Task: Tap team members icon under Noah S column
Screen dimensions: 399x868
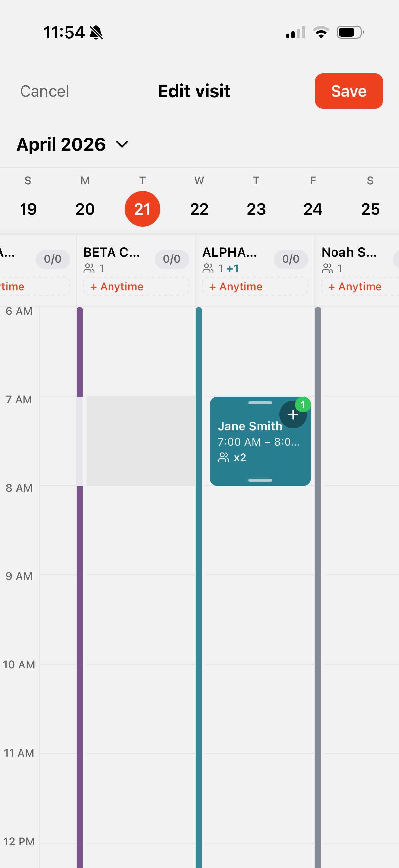Action: point(327,268)
